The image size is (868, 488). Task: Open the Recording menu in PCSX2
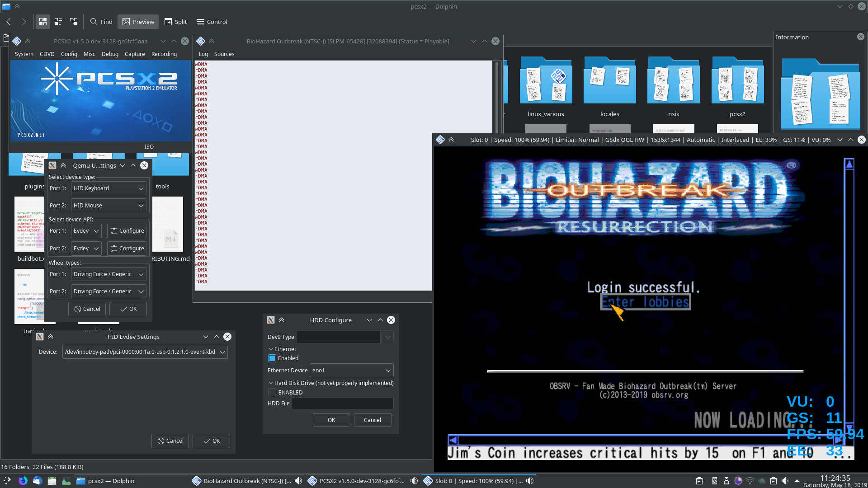164,54
